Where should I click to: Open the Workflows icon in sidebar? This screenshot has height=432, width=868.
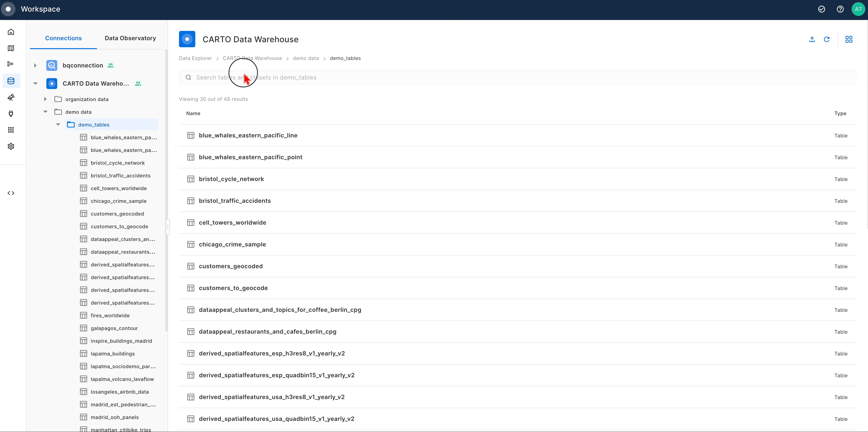(11, 64)
